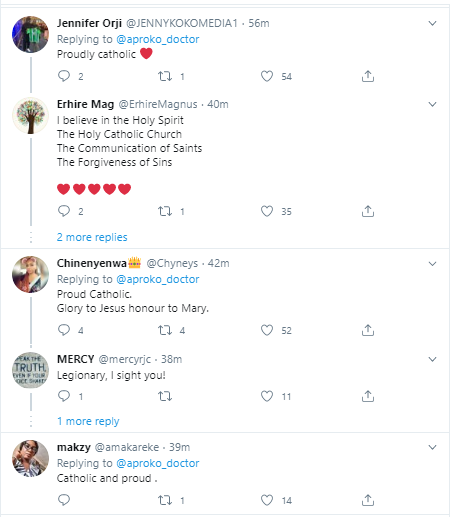Screen dimensions: 453x517
Task: Open the chevron menu on Erhire Mag's tweet
Action: [432, 104]
